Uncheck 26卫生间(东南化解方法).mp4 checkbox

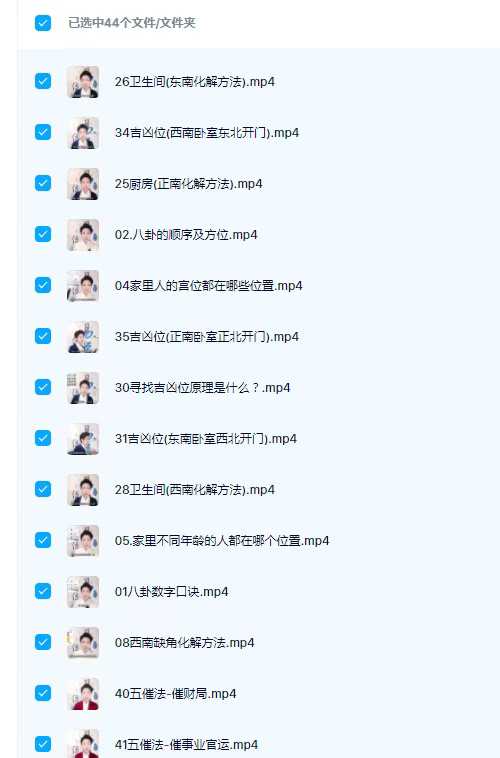click(43, 81)
